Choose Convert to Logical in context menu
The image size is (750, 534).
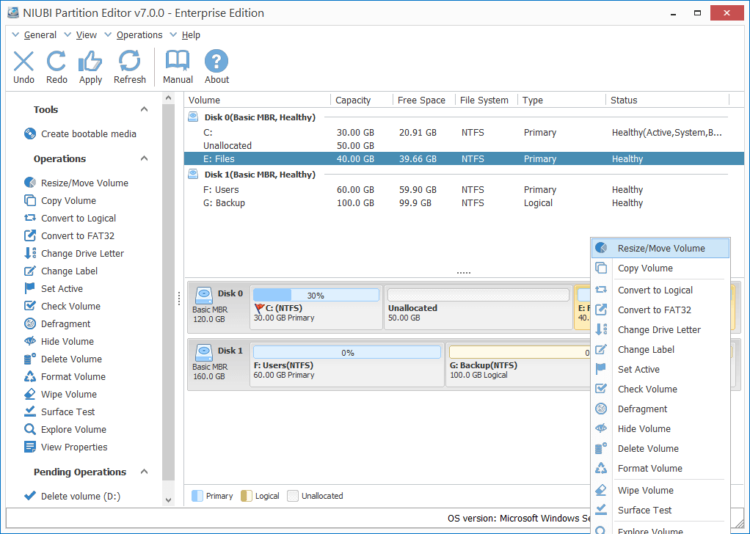661,290
